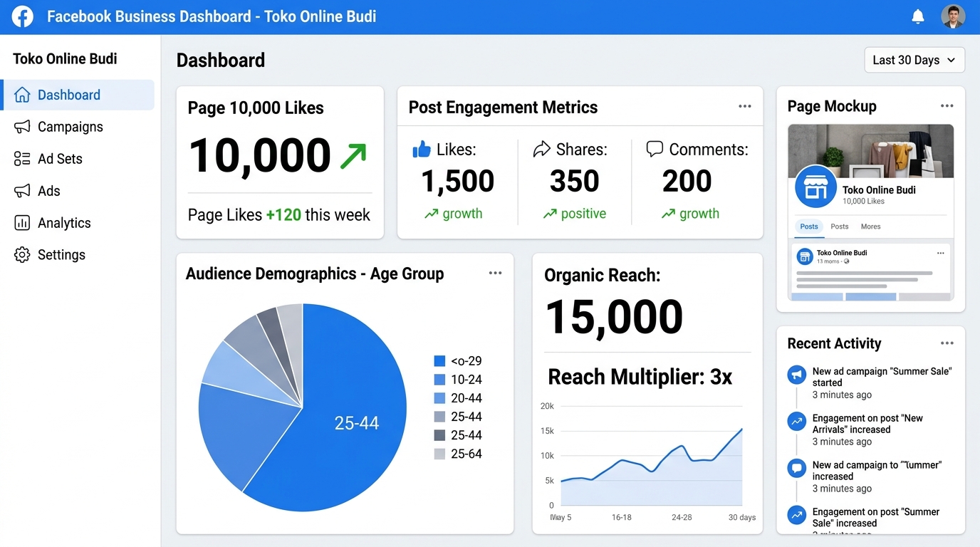Click 'Page Likes +120 this week' text
The height and width of the screenshot is (547, 980).
click(x=279, y=214)
